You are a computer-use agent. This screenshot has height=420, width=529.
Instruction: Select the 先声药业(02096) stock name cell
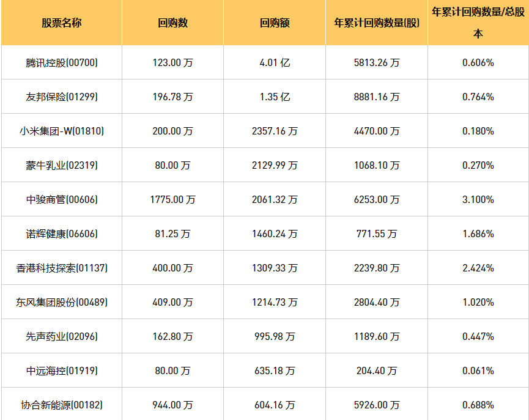pos(61,336)
